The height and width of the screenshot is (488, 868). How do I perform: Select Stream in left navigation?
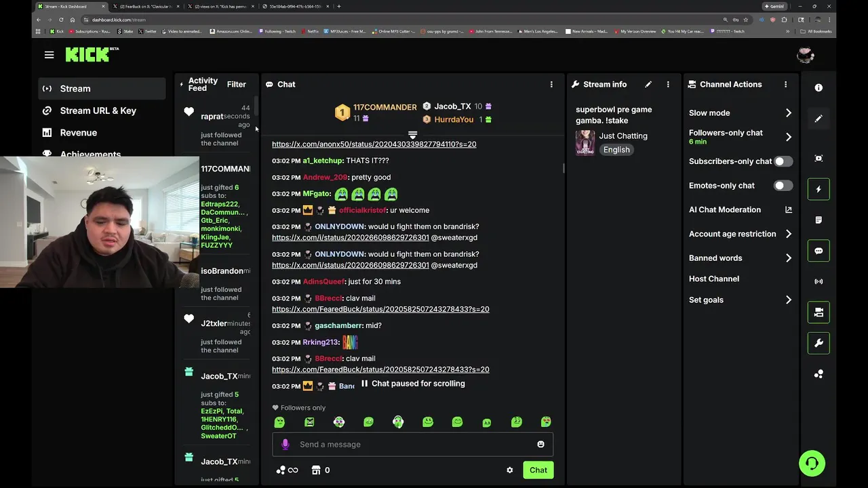pos(102,89)
